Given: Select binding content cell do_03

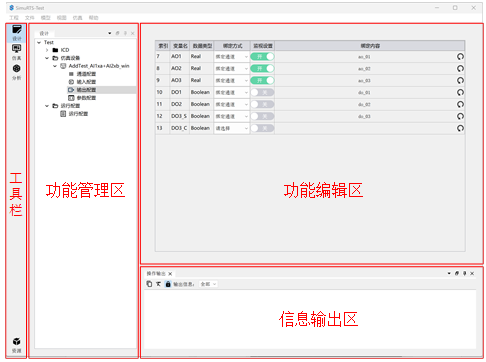Looking at the screenshot, I should coord(364,117).
